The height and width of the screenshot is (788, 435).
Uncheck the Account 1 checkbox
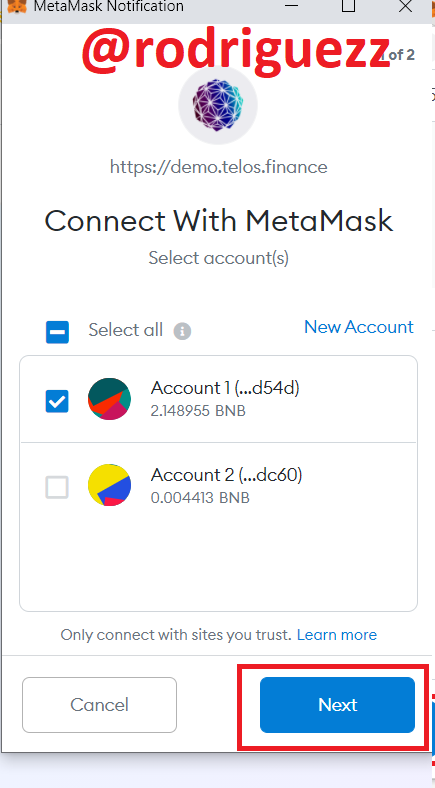(x=57, y=401)
